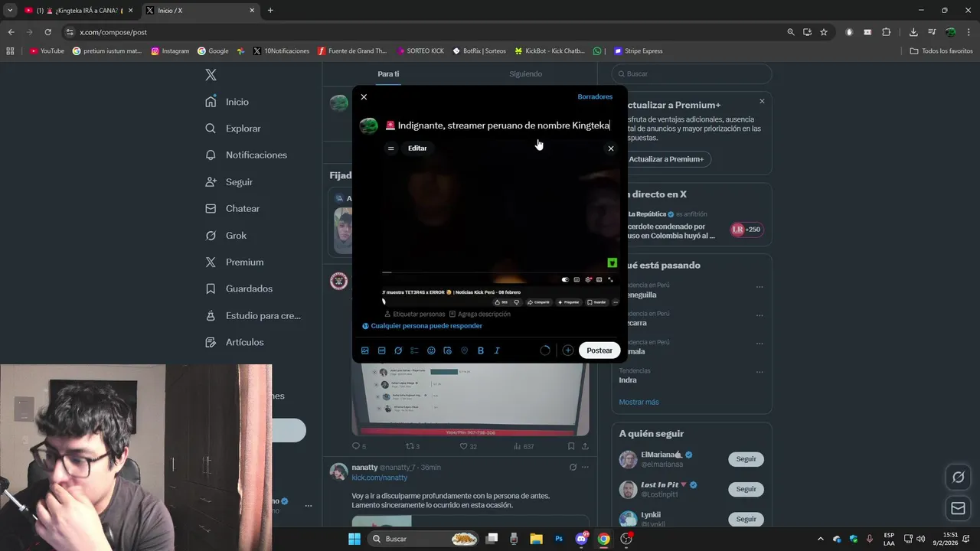Screen dimensions: 980x551
Task: Click the Buscar search field on X
Action: 692,74
